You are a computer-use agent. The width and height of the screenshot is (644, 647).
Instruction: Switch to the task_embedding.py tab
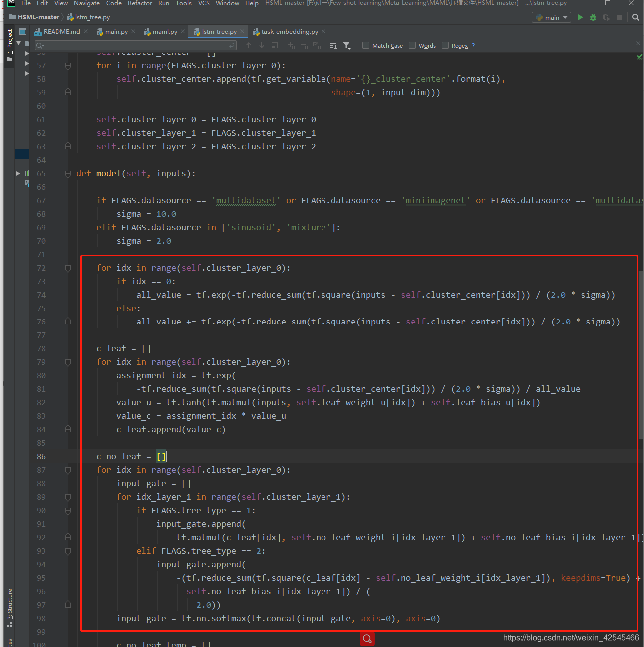pyautogui.click(x=290, y=31)
